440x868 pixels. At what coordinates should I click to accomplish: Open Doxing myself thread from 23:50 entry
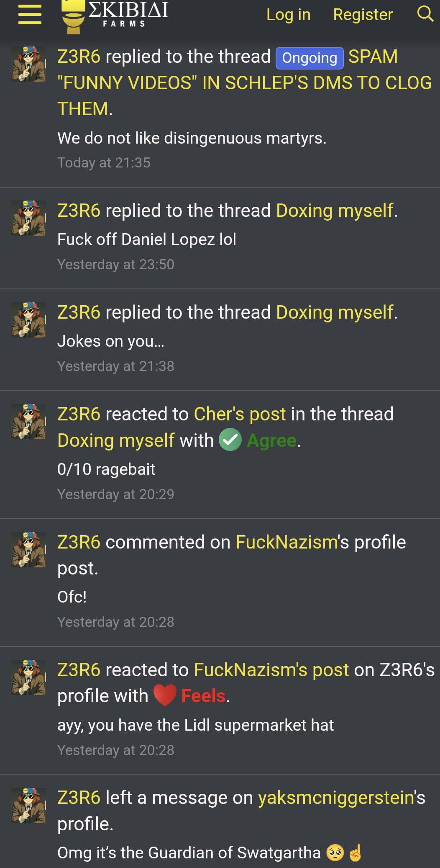click(x=335, y=211)
